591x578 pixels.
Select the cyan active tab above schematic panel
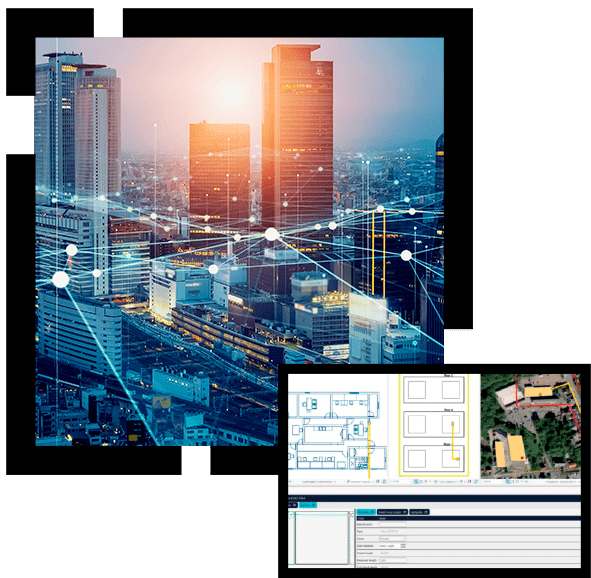point(308,505)
